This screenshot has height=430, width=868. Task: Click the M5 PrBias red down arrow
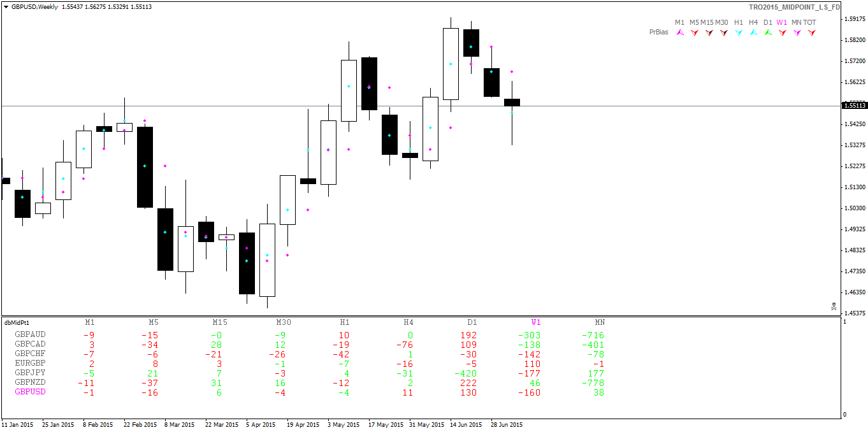695,32
